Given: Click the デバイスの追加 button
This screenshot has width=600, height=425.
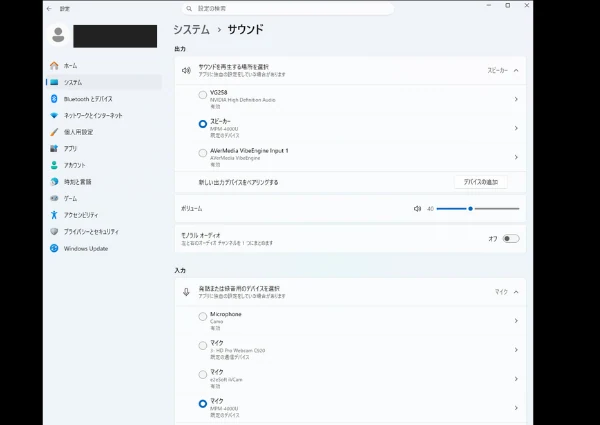Looking at the screenshot, I should 481,182.
